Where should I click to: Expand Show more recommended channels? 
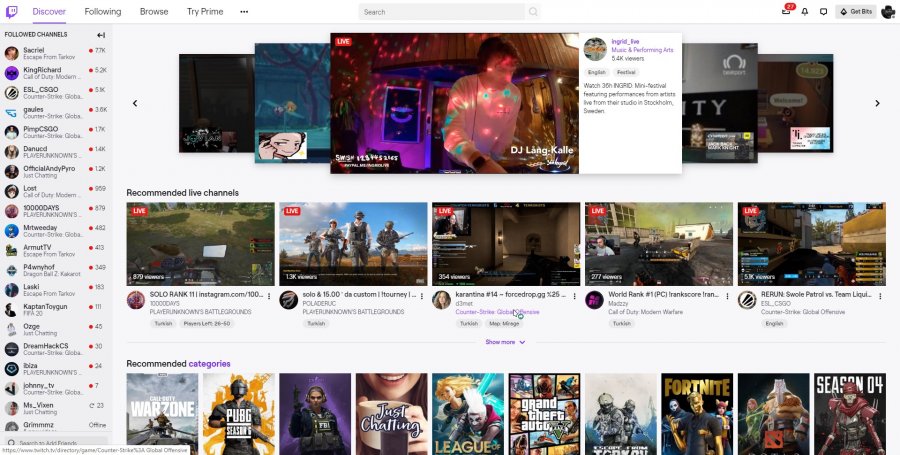click(x=505, y=342)
